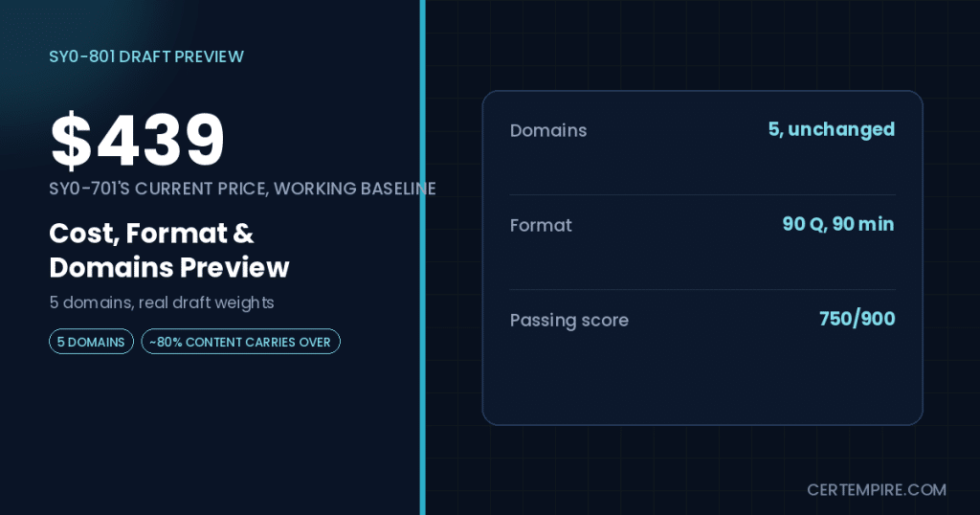This screenshot has height=515, width=980.
Task: Select the '~80% CONTENT CARRIES OVER' pill tag
Action: click(x=240, y=342)
